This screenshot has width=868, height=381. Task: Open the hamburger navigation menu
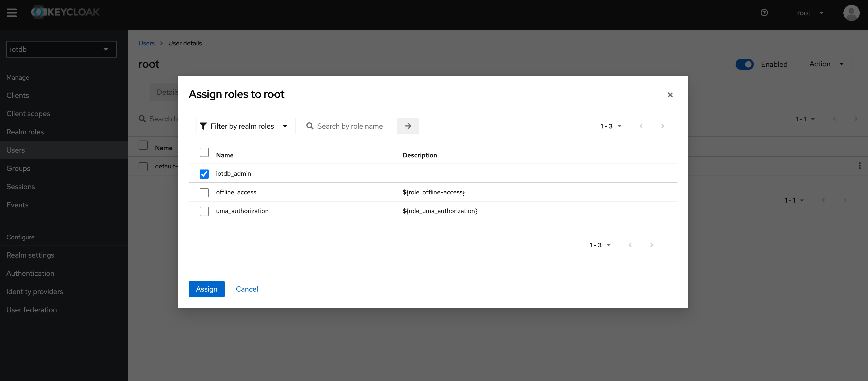[12, 13]
